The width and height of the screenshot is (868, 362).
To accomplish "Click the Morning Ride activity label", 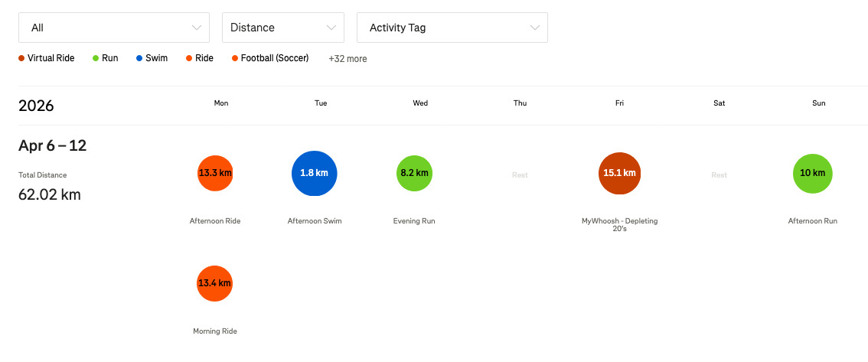I will click(215, 331).
